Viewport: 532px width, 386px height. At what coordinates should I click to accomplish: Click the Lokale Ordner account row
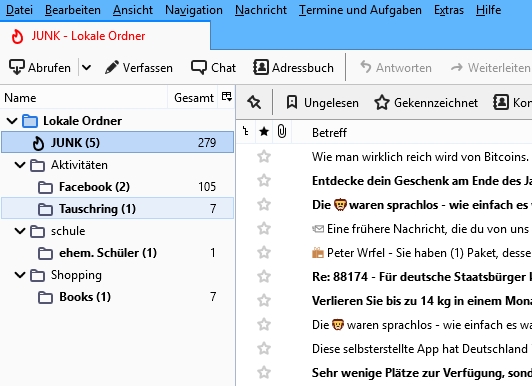(x=117, y=120)
